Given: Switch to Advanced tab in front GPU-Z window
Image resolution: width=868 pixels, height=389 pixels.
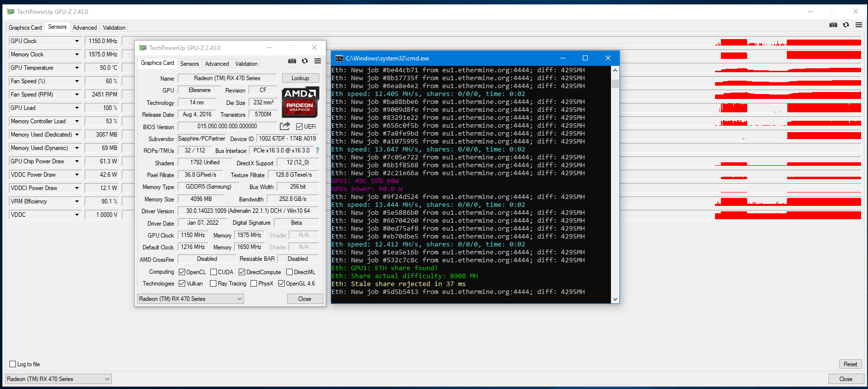Looking at the screenshot, I should (x=217, y=64).
